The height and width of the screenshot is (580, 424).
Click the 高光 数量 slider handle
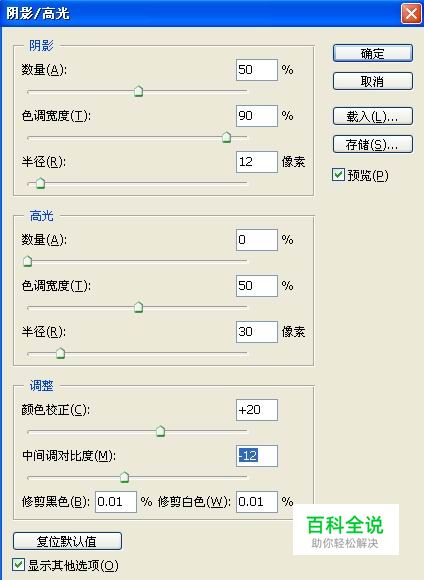pos(27,261)
